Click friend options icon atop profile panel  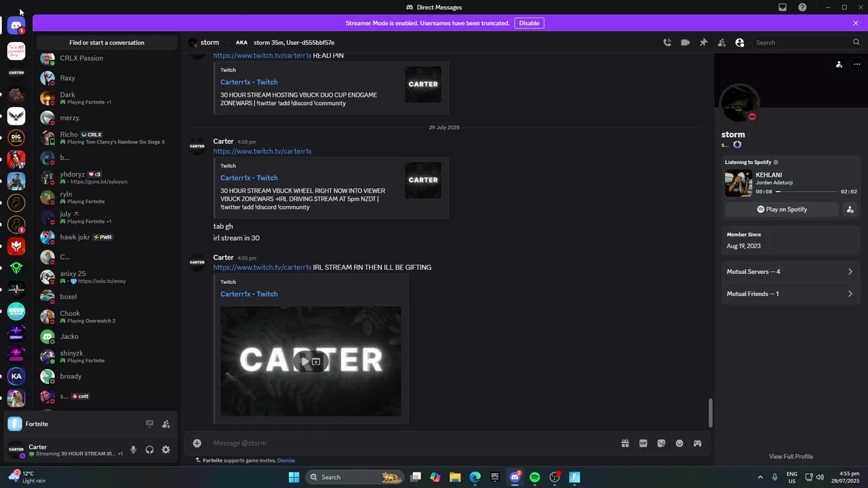coord(839,64)
